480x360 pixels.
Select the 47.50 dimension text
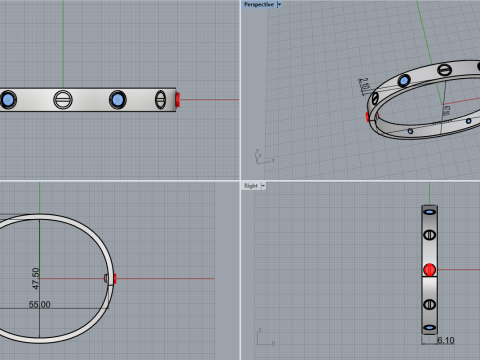pos(36,278)
